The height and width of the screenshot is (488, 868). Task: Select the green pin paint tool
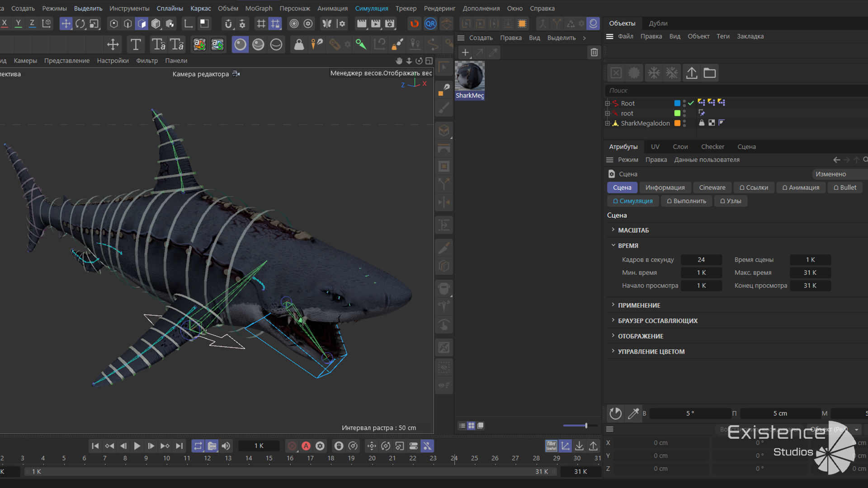coord(361,44)
